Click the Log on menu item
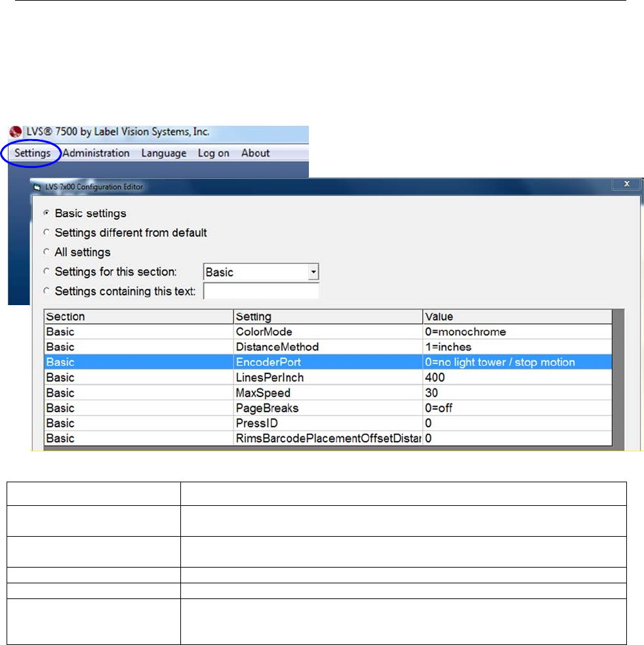644x645 pixels. (213, 153)
